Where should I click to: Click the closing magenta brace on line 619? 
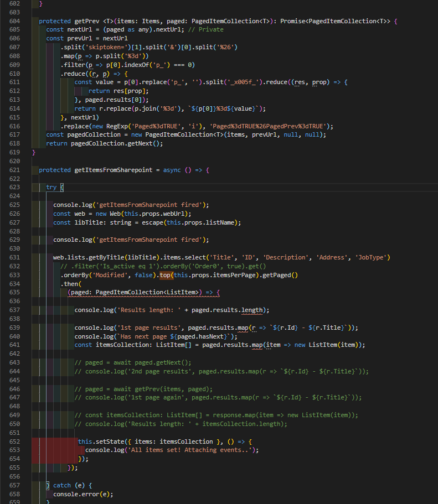tap(33, 152)
